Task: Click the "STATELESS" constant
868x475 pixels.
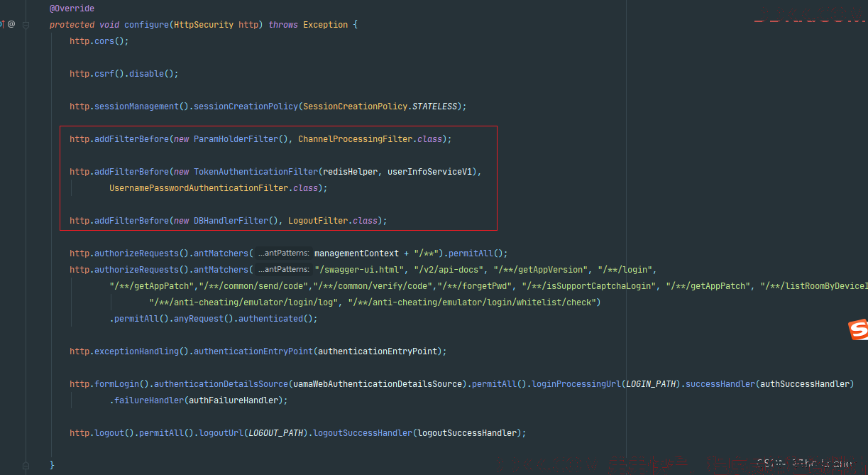Action: [435, 107]
